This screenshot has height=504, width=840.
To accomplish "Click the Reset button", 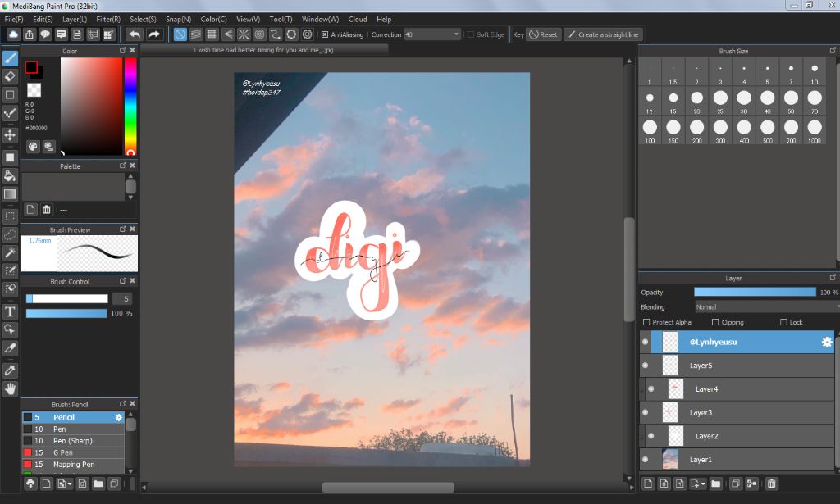I will pos(544,34).
